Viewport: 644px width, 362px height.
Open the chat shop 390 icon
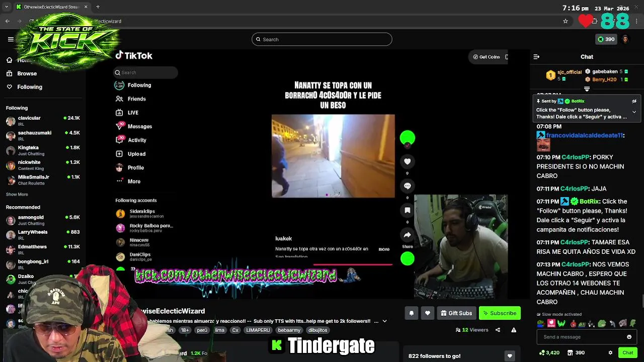(x=576, y=353)
